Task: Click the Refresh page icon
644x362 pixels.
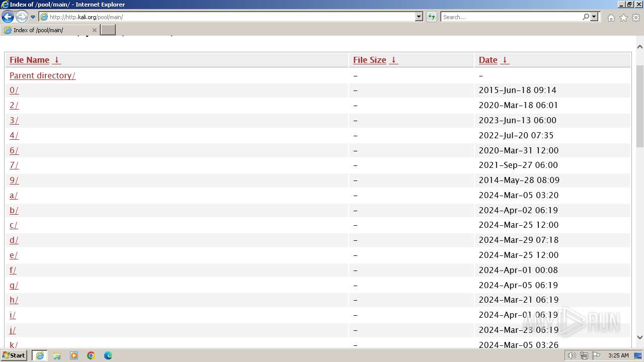Action: coord(432,17)
